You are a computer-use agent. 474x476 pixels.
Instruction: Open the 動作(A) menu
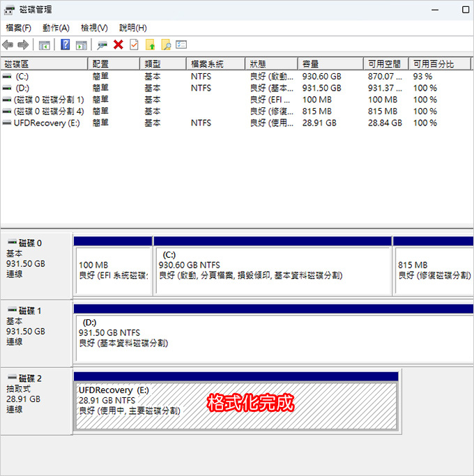tap(56, 28)
